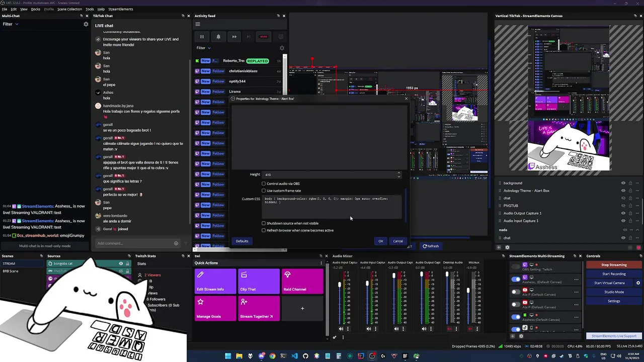Screen dimensions: 644x362
Task: Click Start Recording button
Action: click(x=614, y=274)
